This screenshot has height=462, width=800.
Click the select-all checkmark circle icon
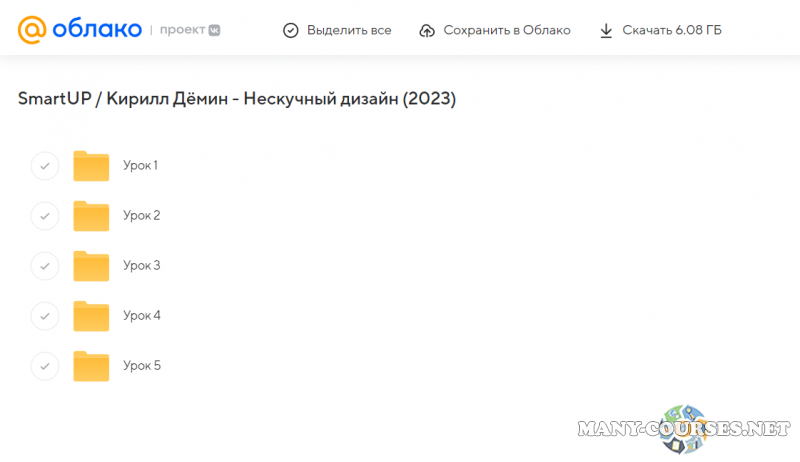point(291,30)
